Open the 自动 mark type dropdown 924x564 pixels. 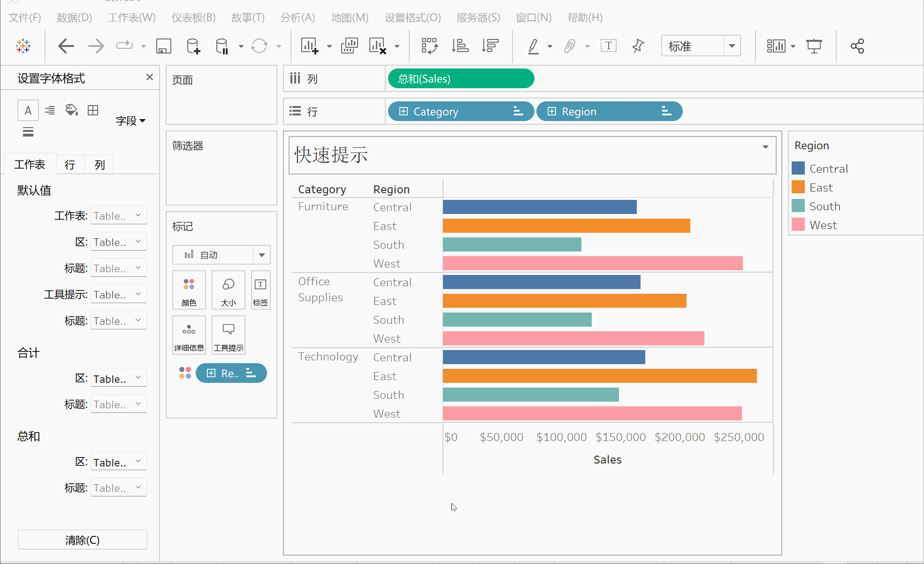[261, 255]
